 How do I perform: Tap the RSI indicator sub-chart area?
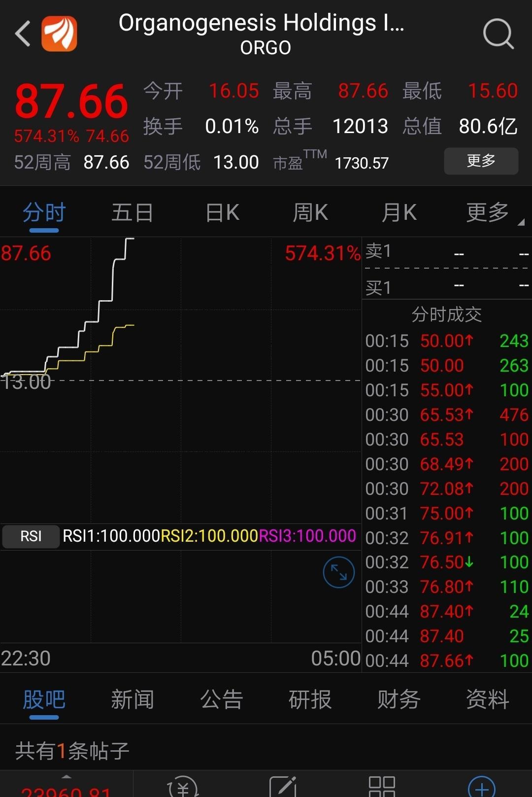pos(181,596)
